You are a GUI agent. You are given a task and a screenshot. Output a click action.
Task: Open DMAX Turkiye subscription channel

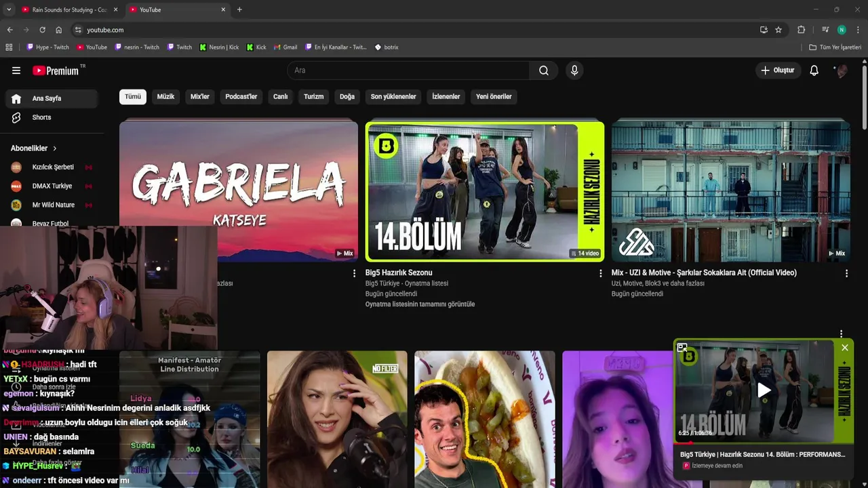[x=52, y=186]
